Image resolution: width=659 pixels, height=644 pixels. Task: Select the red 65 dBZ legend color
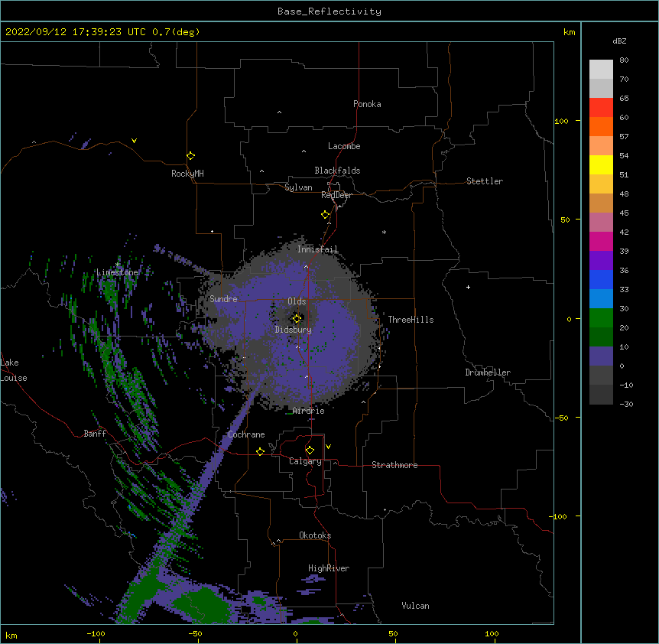[601, 108]
